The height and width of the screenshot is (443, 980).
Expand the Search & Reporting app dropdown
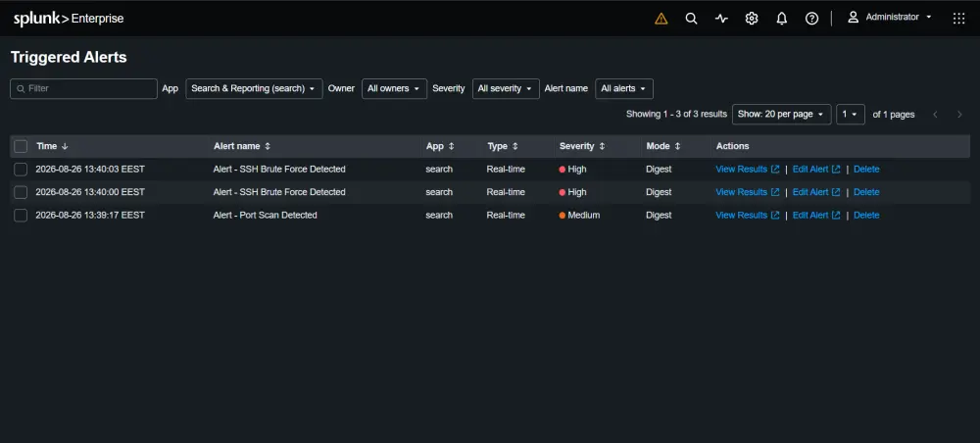[255, 89]
